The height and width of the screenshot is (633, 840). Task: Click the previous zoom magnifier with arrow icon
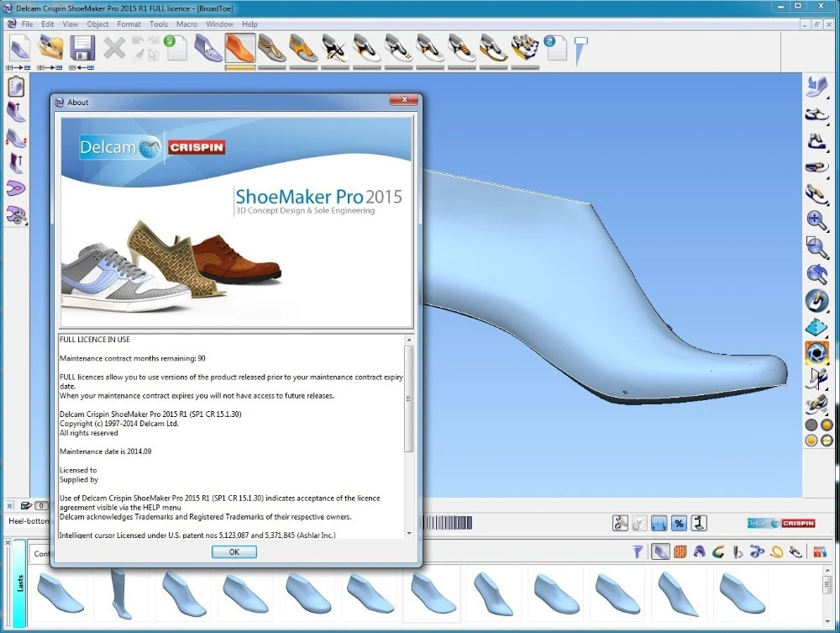pyautogui.click(x=816, y=274)
